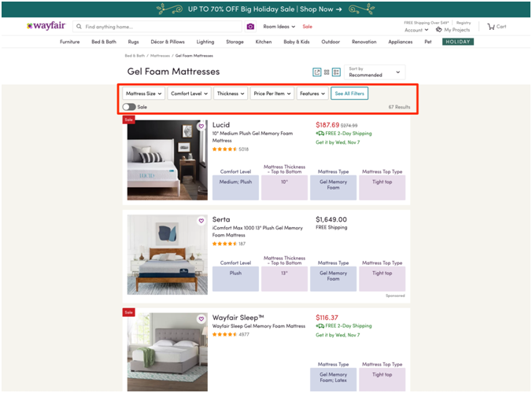532x393 pixels.
Task: Expand the Mattress Size filter dropdown
Action: [143, 94]
